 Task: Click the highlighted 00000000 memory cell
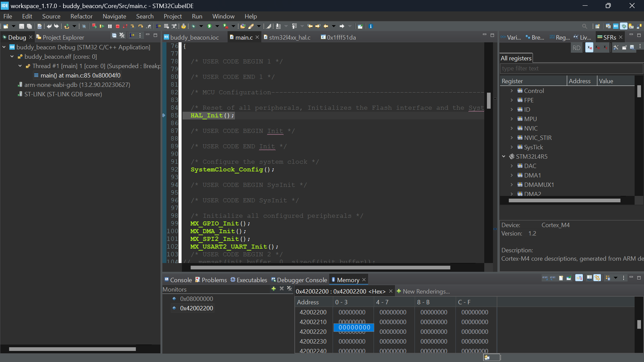[354, 327]
